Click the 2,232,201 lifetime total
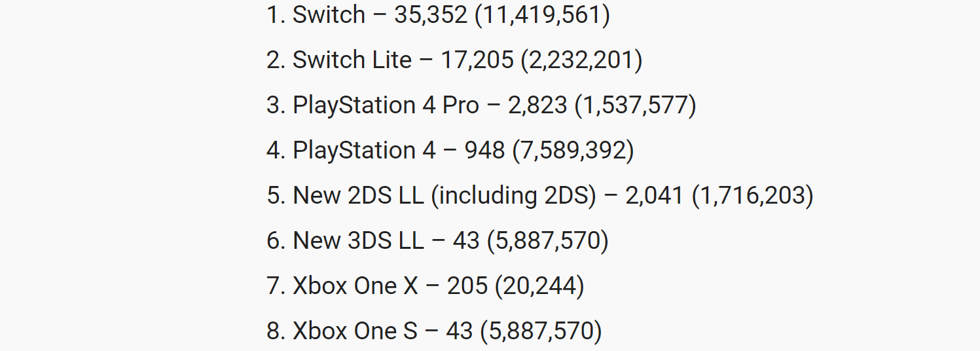Screen dimensions: 980x351 (x=581, y=60)
